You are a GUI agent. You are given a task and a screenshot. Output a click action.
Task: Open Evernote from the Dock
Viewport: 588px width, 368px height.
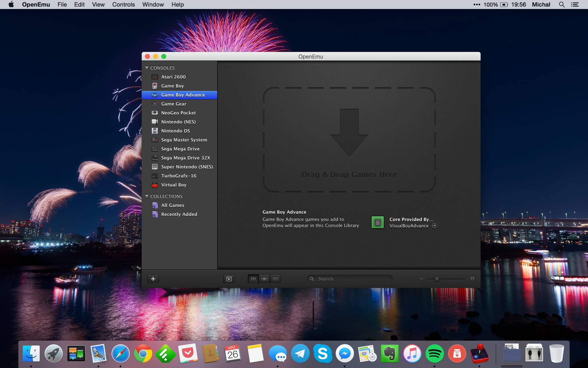point(390,354)
